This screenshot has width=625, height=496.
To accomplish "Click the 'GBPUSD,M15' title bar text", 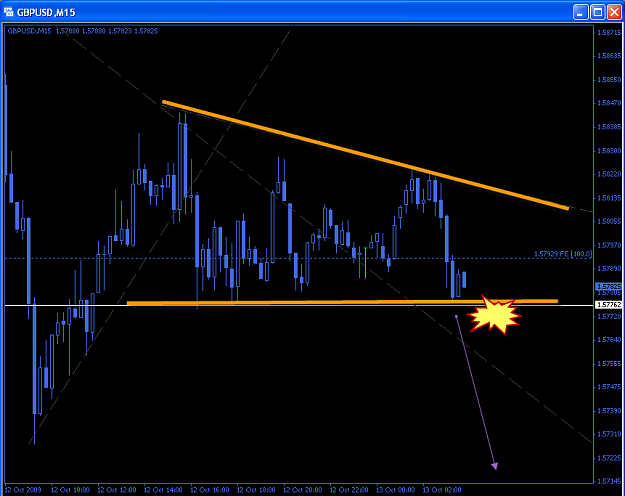I will click(x=46, y=13).
